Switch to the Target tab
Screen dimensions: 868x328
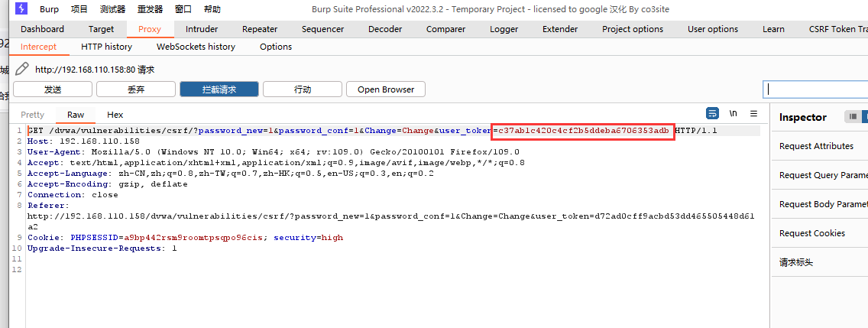pos(102,29)
